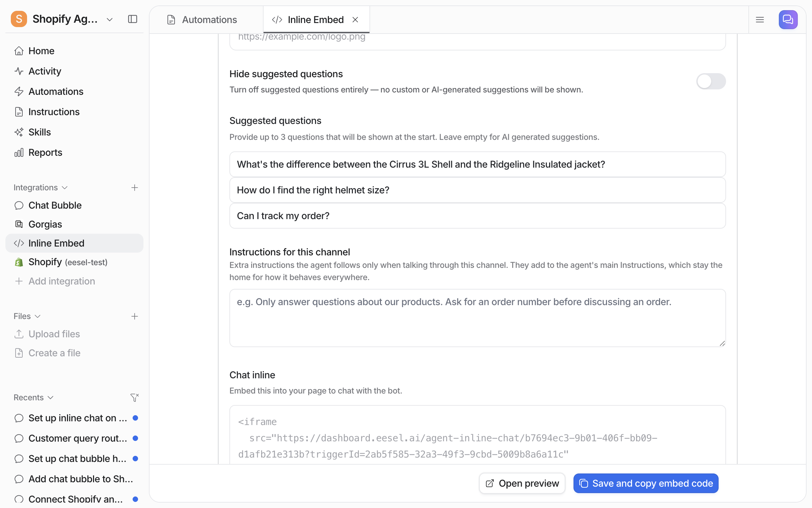Click the Can I track my order field
The width and height of the screenshot is (812, 508).
click(477, 216)
